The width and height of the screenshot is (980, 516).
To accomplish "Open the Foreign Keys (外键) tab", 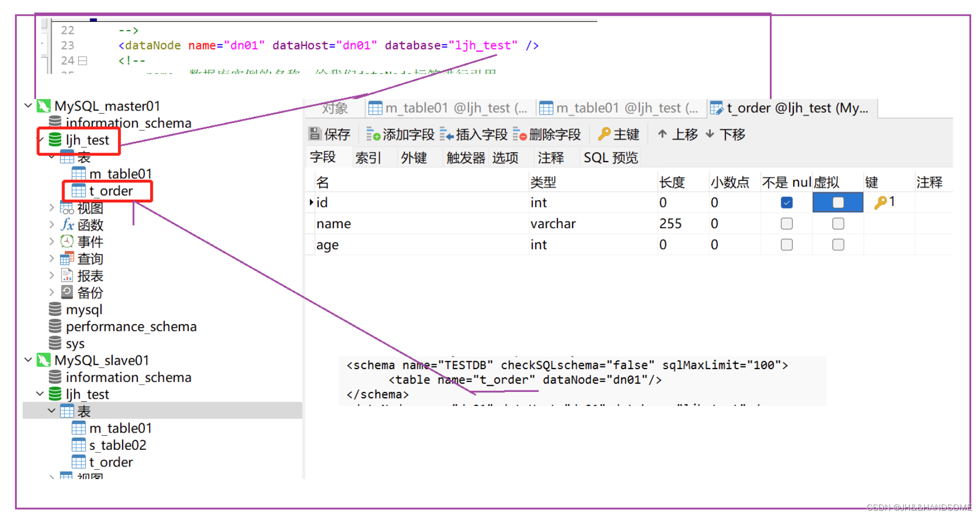I will pyautogui.click(x=414, y=157).
